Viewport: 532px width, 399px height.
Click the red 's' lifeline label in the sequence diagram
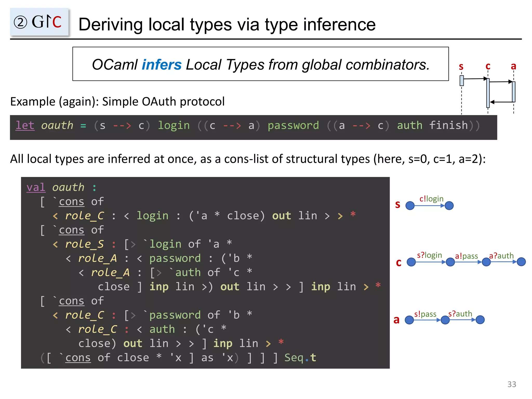tap(461, 66)
